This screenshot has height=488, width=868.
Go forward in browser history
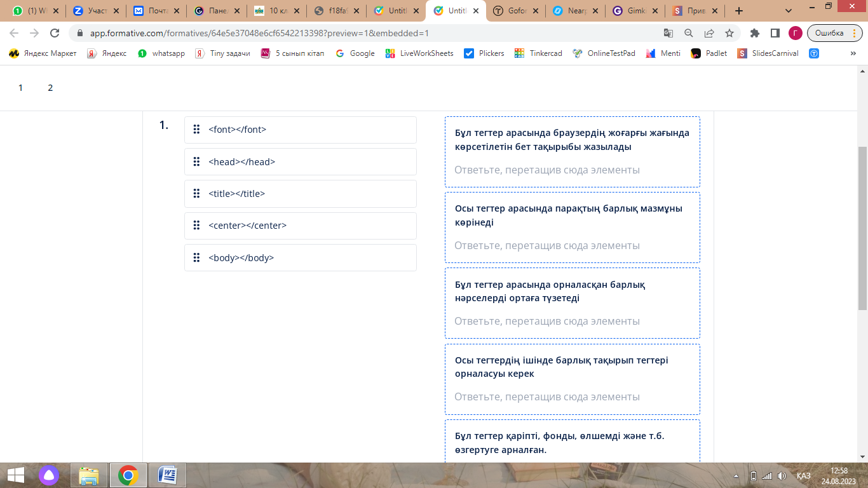click(34, 33)
